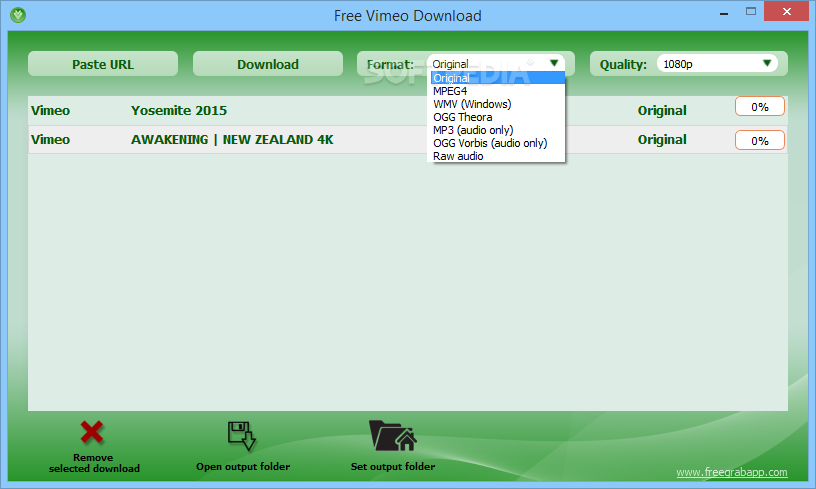This screenshot has width=816, height=489.
Task: Select Original in the format list
Action: tap(498, 78)
